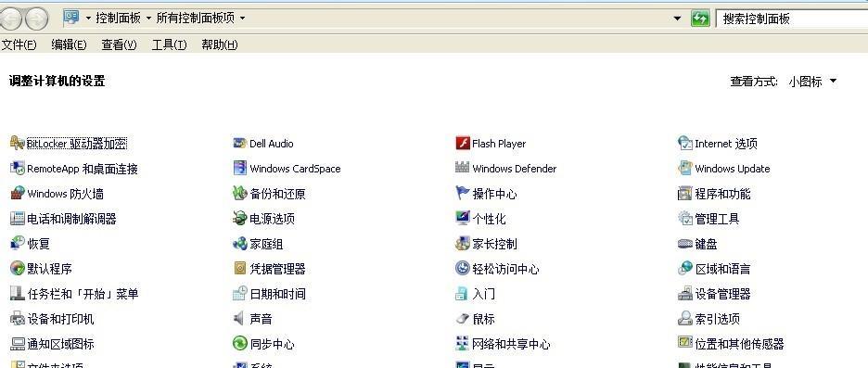Open the 轻松访问中心 icon
Screen dimensions: 868x368
click(x=462, y=269)
